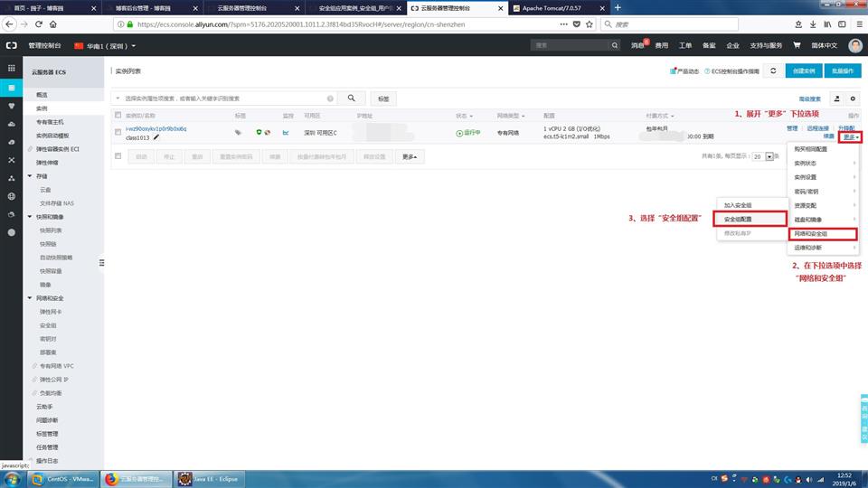Open the shopping cart icon

[x=797, y=45]
